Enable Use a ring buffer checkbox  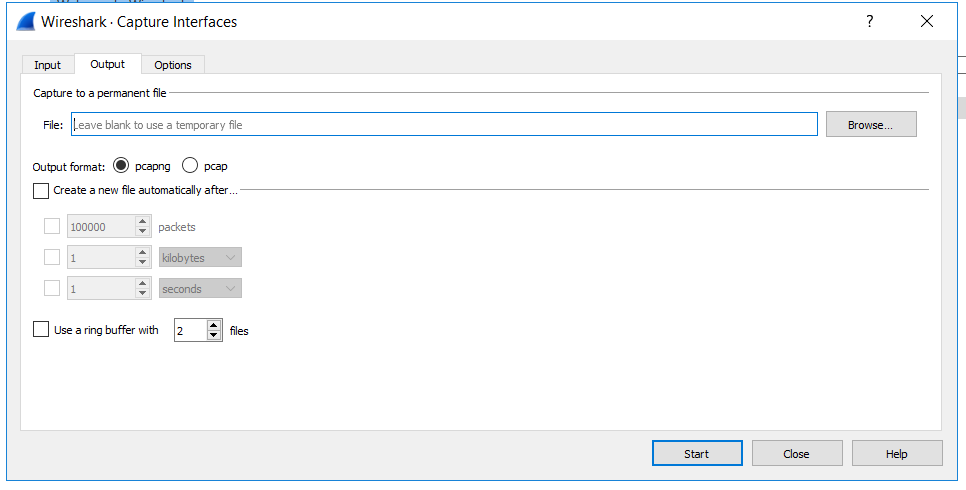point(41,330)
